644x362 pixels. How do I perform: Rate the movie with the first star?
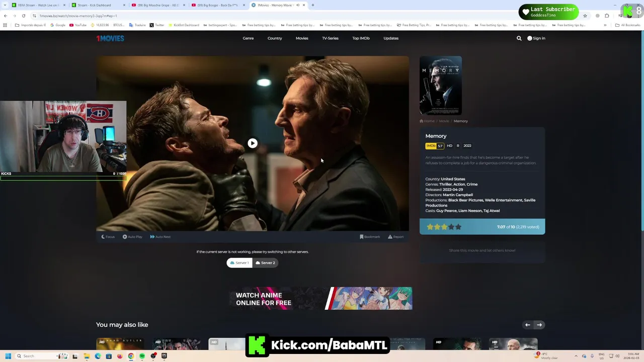tap(430, 227)
